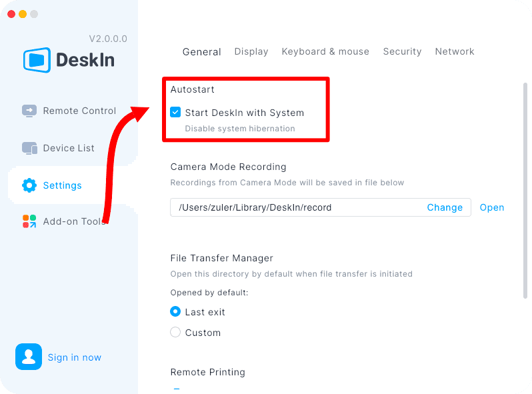Click the Device List devices icon
The height and width of the screenshot is (394, 532).
pos(29,148)
